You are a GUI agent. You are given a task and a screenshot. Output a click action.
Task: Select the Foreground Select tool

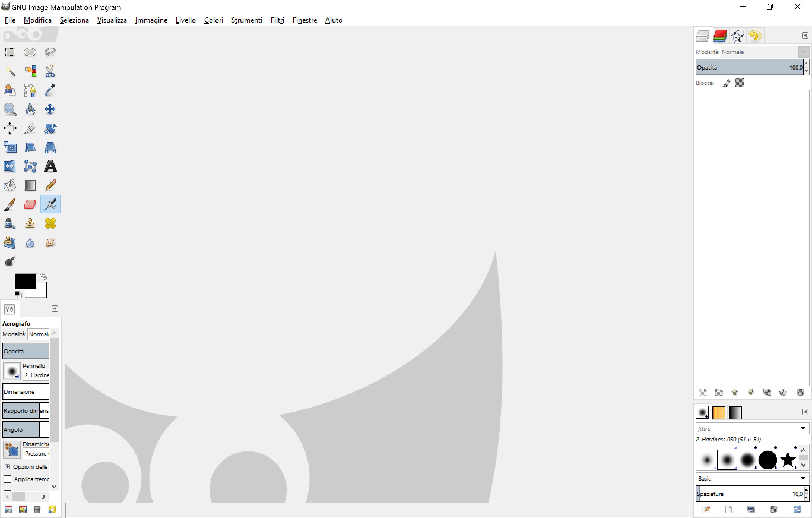coord(10,90)
